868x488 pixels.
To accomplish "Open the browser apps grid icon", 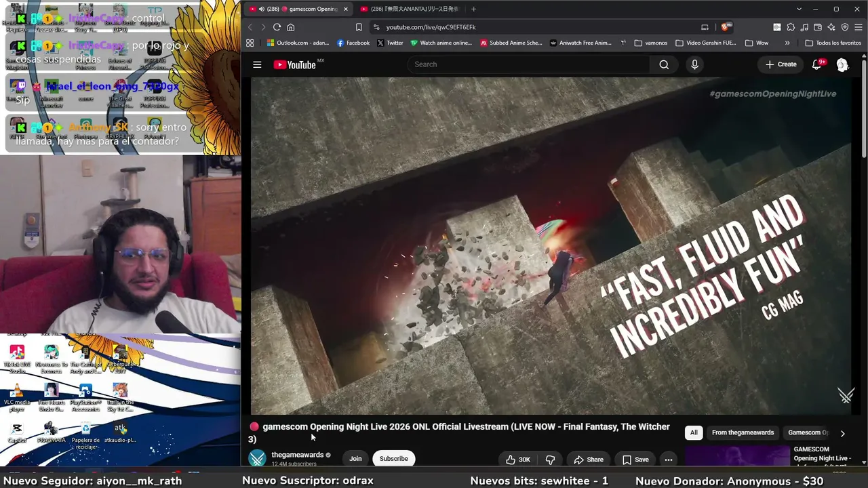I will tap(250, 43).
